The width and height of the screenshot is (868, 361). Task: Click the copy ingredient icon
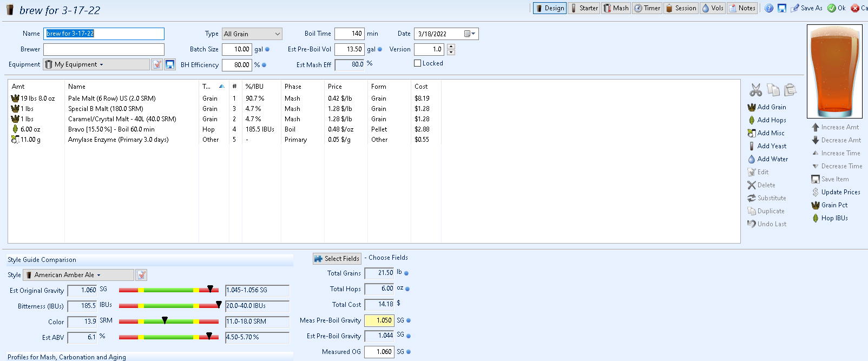773,90
